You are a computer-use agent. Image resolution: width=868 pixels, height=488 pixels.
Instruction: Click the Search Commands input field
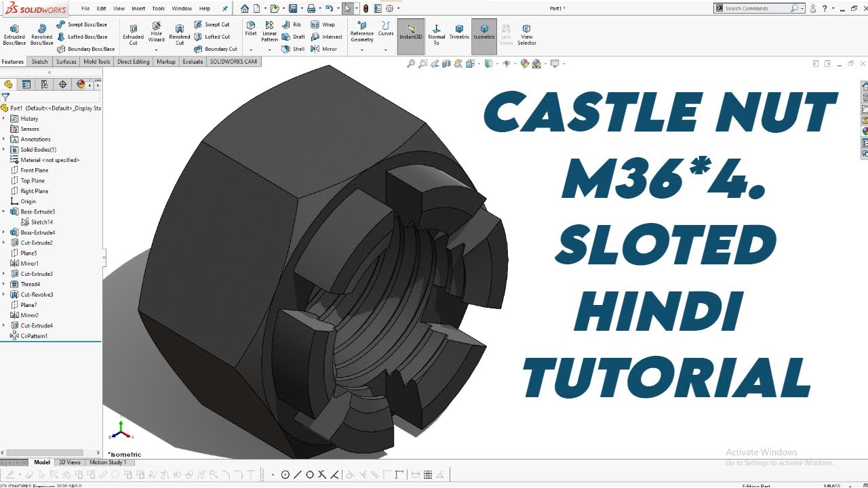pyautogui.click(x=759, y=8)
